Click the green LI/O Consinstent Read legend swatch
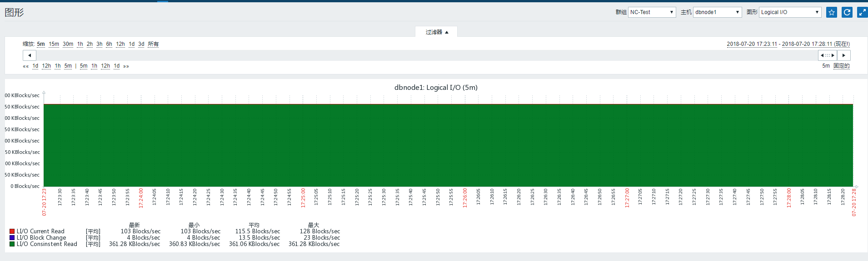 point(12,244)
